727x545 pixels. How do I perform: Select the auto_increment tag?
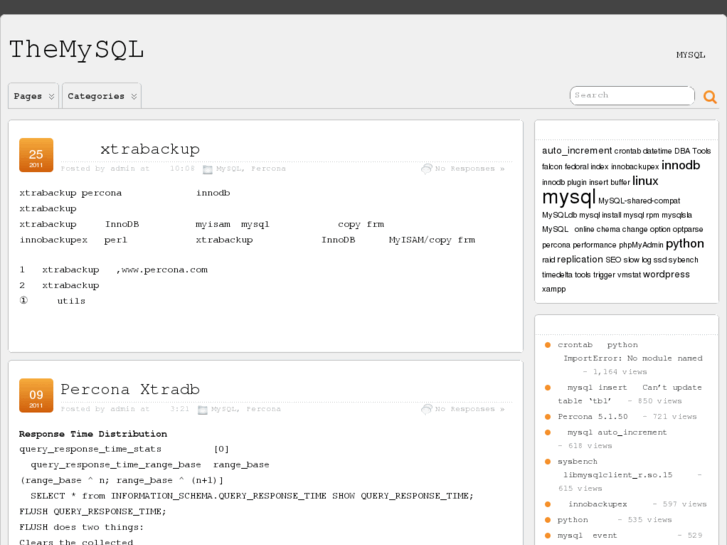(577, 151)
